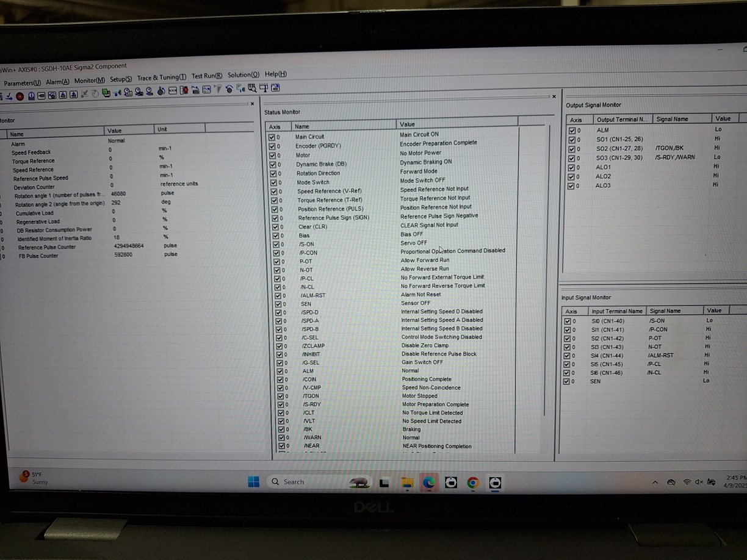The image size is (747, 560).
Task: Open the Help menu
Action: point(276,74)
